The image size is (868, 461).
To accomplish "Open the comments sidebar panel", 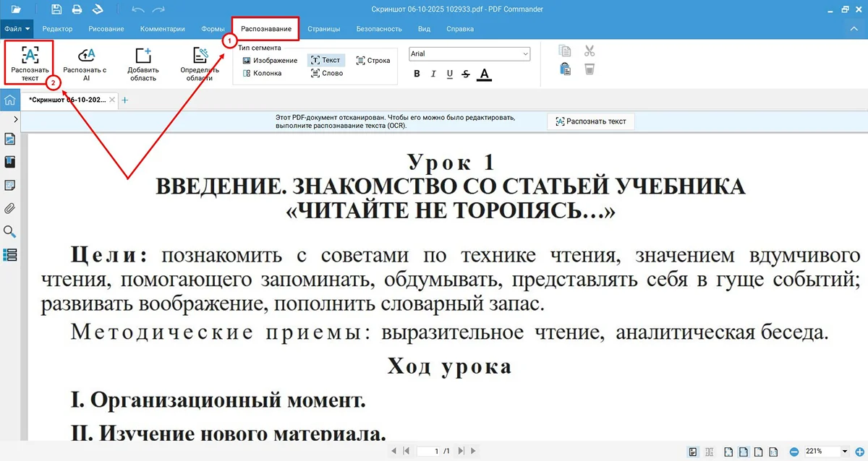I will (10, 185).
